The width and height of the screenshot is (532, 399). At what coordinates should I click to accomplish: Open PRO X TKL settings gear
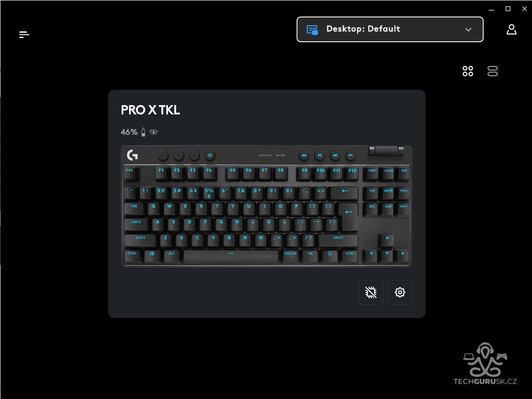(x=400, y=292)
